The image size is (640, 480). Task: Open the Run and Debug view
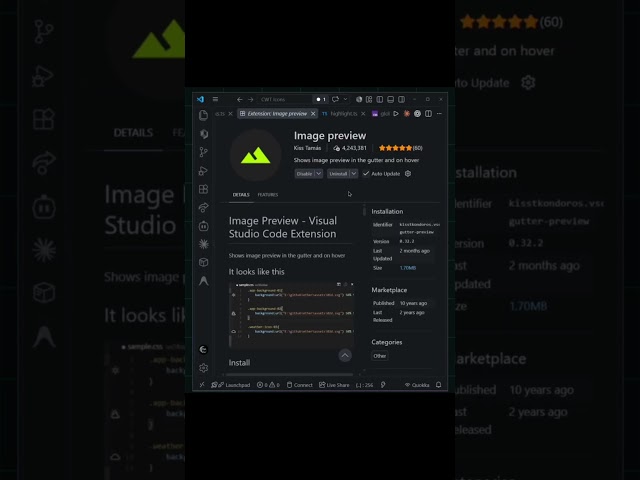coord(203,171)
